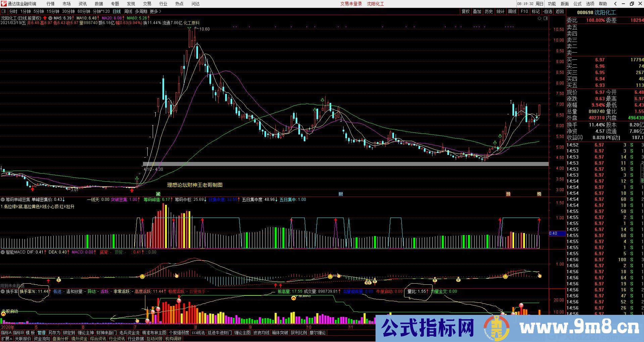
Task: Click the 返回 return button
Action: 559,11
